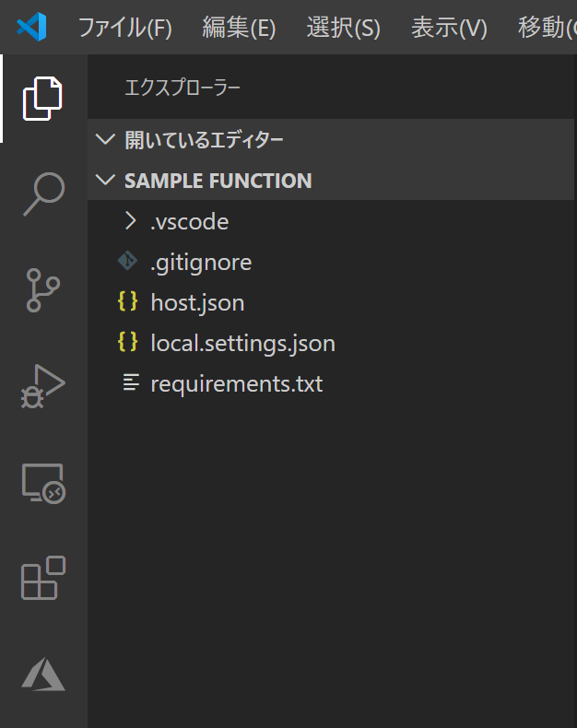The height and width of the screenshot is (728, 577).
Task: Open the Source Control view icon
Action: (x=42, y=289)
